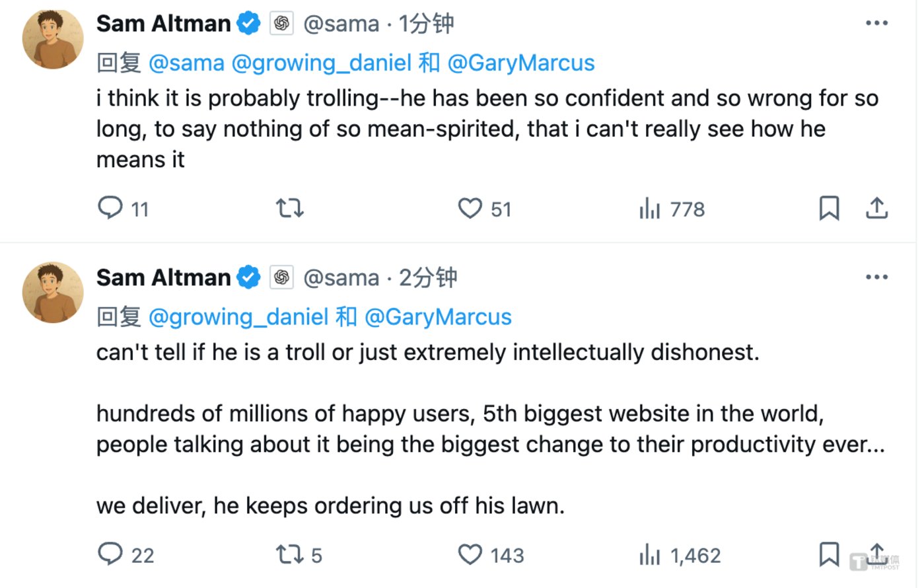Viewport: 924px width, 588px height.
Task: View analytics showing 1,462 views
Action: pos(680,555)
